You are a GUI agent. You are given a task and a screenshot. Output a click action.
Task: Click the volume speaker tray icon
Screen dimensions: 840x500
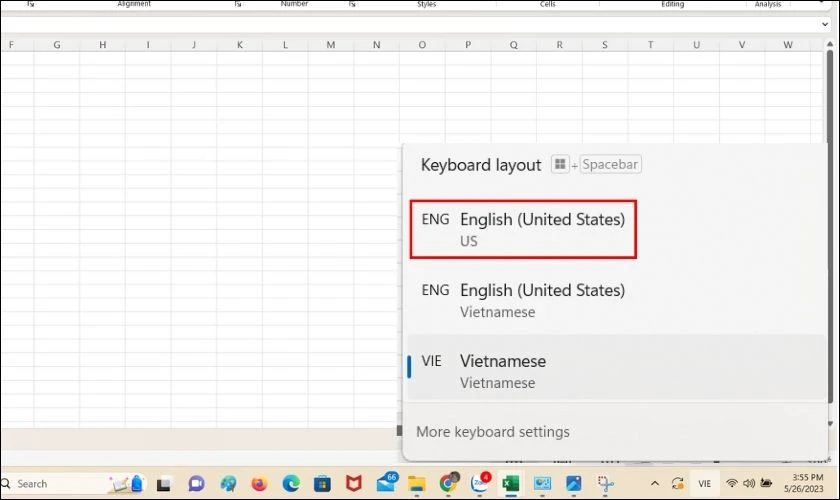[749, 483]
